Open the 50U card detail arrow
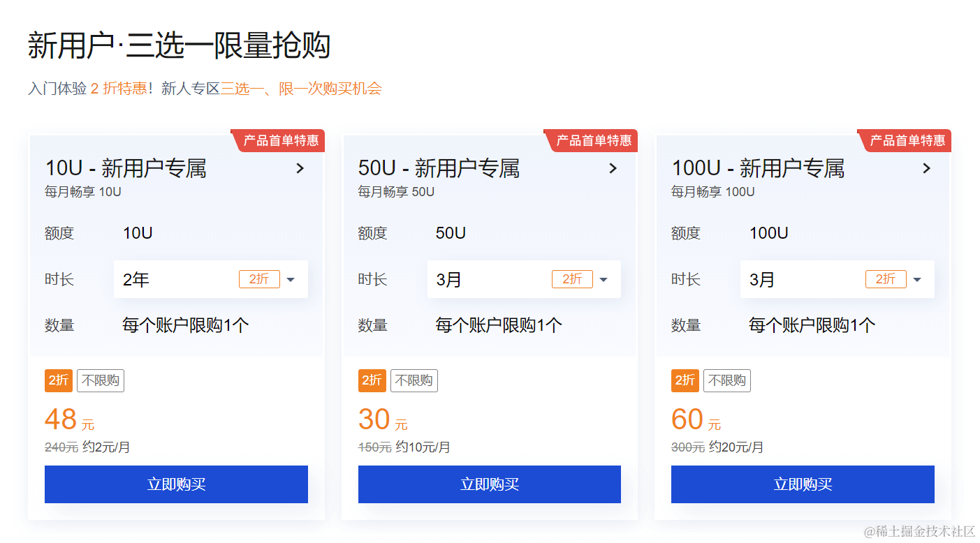 [613, 168]
